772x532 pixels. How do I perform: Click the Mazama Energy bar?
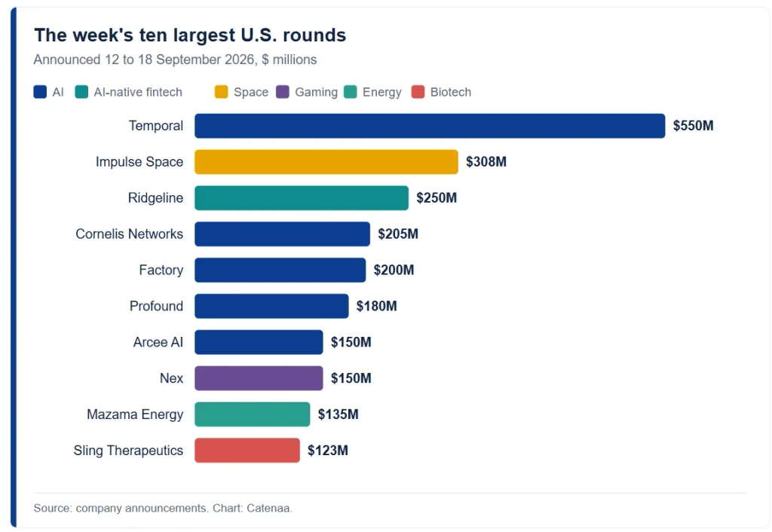click(x=252, y=414)
